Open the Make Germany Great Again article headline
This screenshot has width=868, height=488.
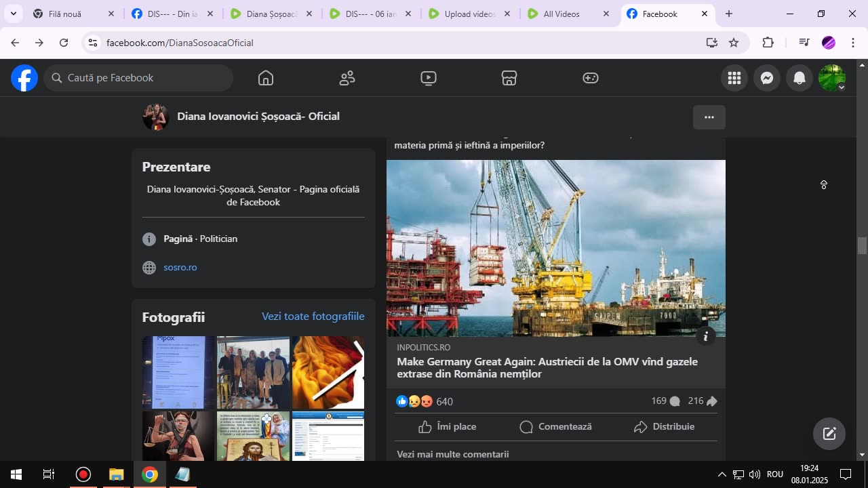(x=547, y=368)
